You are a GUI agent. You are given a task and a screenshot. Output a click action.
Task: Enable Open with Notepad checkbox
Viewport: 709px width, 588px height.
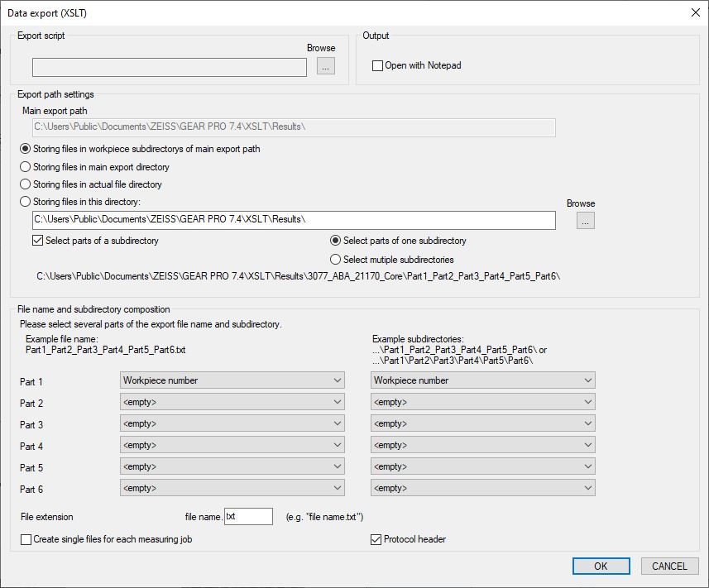(378, 65)
